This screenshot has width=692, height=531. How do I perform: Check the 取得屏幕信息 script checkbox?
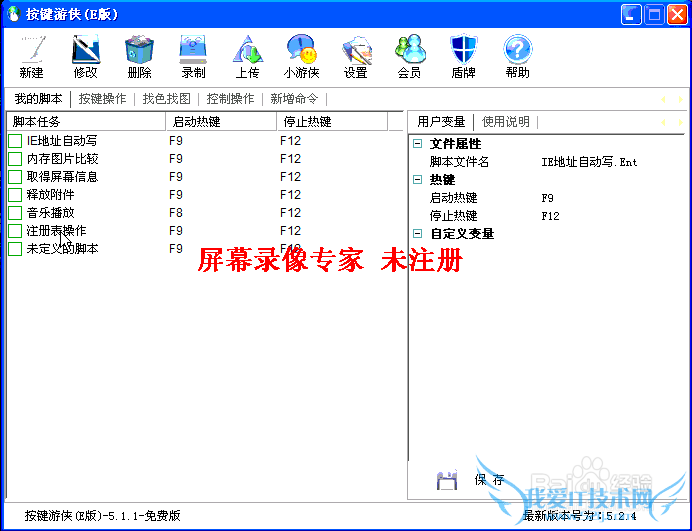click(15, 177)
